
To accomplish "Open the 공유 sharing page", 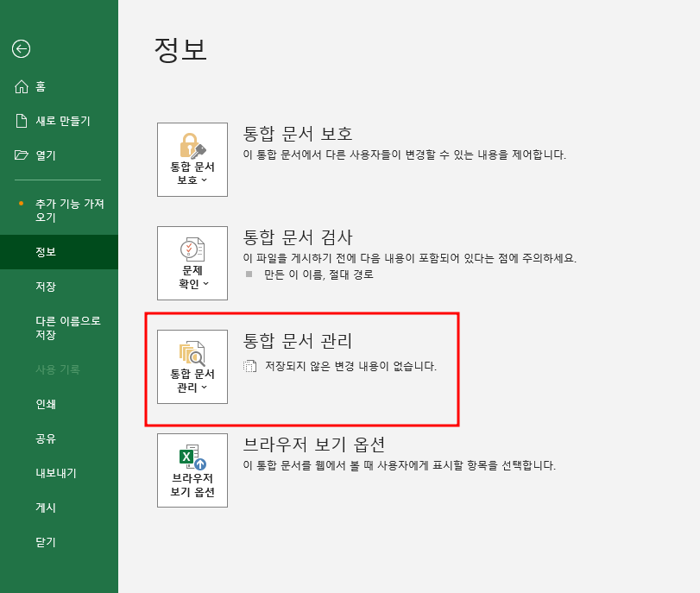I will [x=45, y=438].
